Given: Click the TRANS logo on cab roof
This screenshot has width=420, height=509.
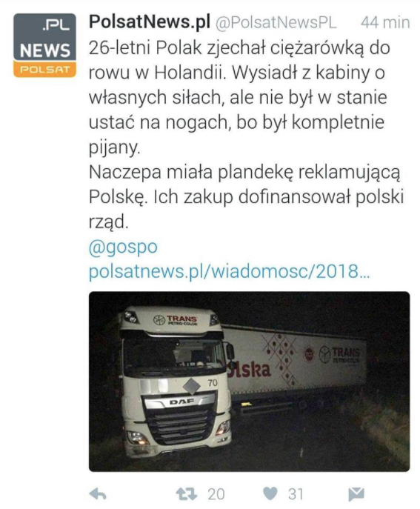Looking at the screenshot, I should pos(176,320).
